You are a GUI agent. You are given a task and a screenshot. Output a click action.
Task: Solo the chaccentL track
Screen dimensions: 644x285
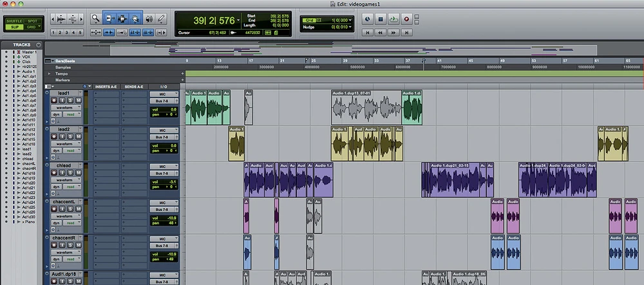click(71, 208)
